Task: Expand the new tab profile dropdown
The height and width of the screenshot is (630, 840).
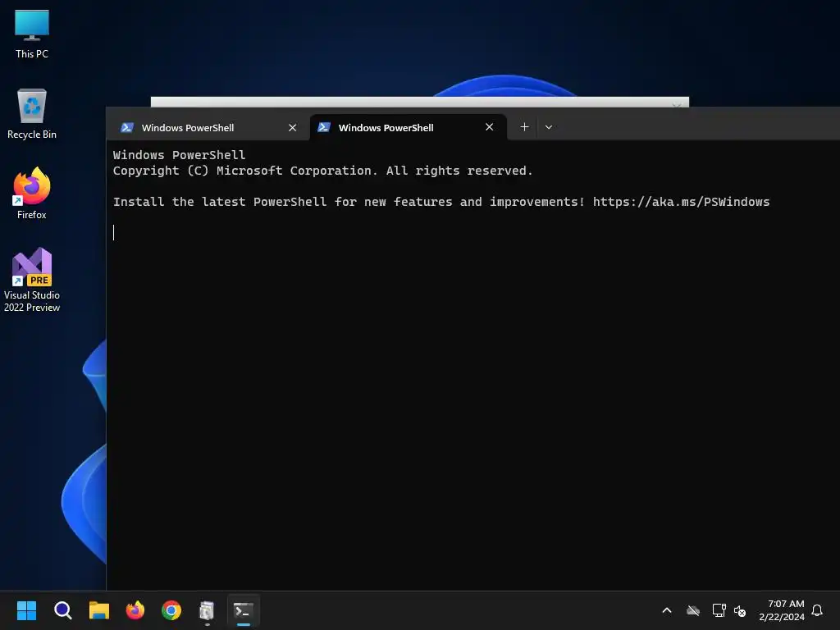Action: click(x=549, y=127)
